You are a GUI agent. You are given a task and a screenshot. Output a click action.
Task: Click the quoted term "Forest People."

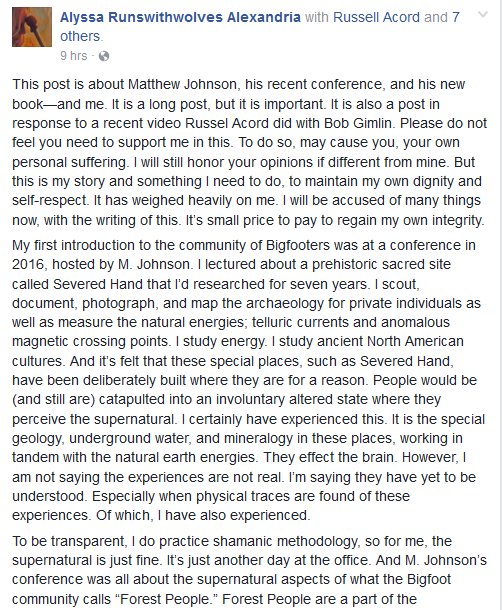pyautogui.click(x=169, y=599)
